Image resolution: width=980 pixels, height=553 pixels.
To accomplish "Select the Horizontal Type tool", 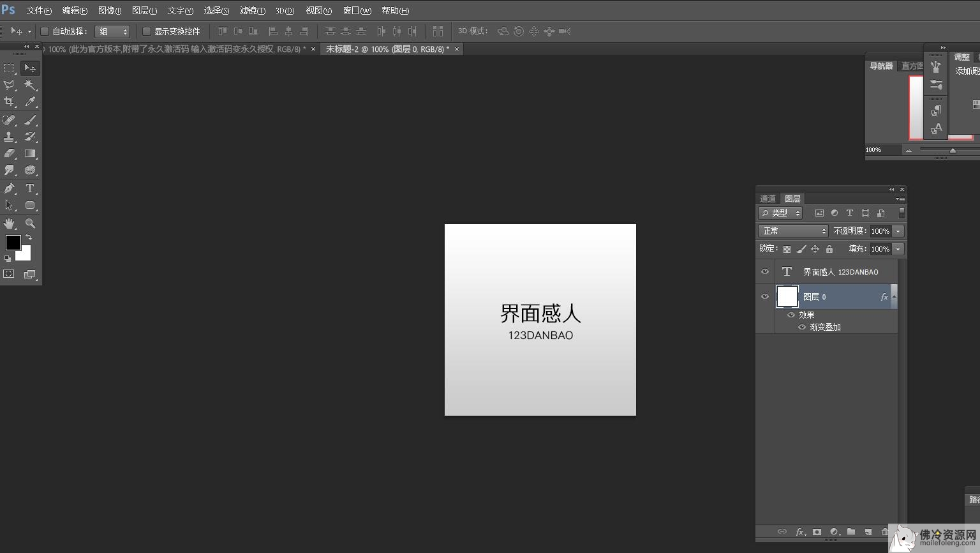I will coord(30,188).
